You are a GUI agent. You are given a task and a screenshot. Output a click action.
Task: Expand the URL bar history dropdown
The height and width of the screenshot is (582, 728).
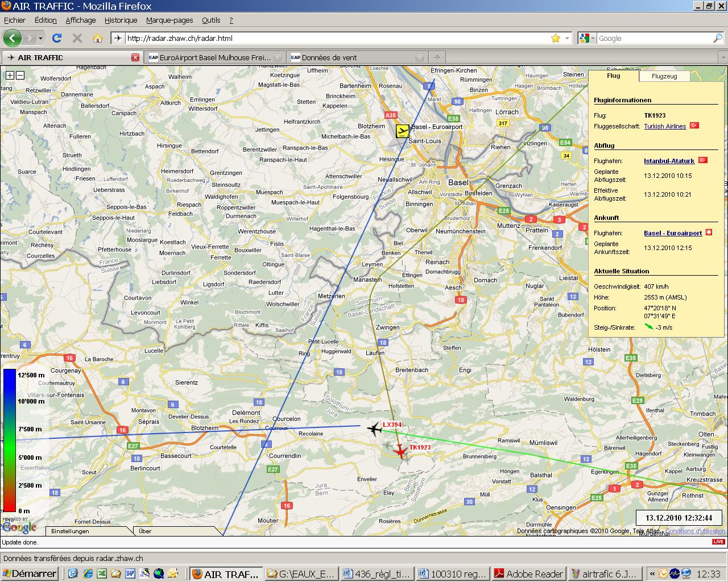point(567,38)
